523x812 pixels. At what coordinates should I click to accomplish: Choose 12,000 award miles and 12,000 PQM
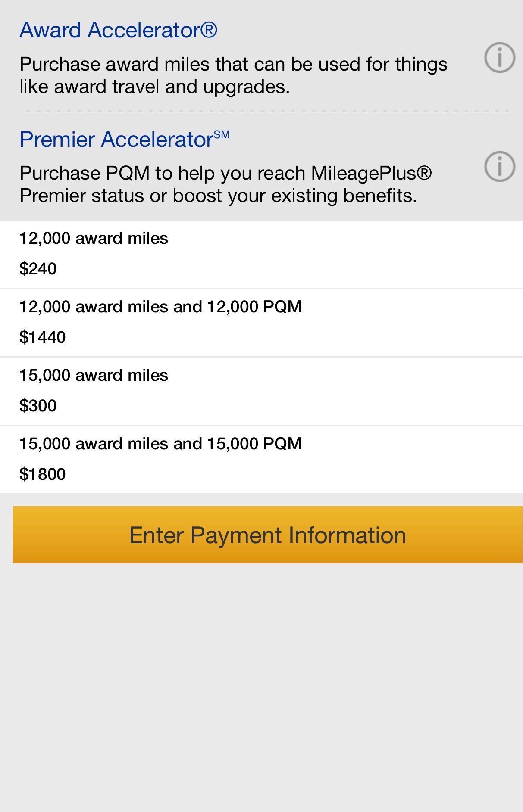[x=160, y=307]
